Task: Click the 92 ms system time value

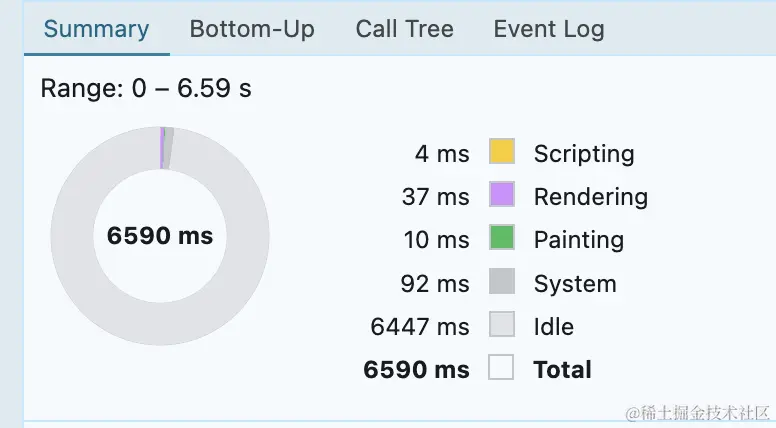Action: coord(435,283)
